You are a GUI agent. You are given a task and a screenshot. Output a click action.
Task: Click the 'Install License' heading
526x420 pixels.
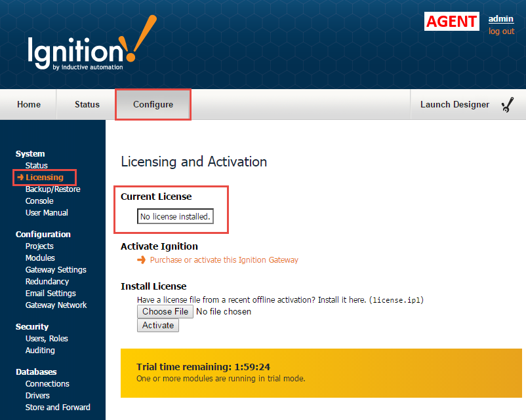153,286
